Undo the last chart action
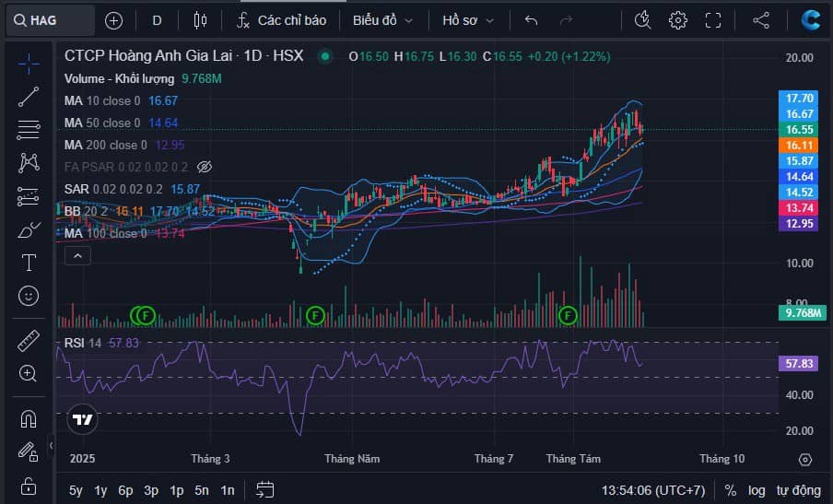Image resolution: width=833 pixels, height=504 pixels. click(x=531, y=20)
